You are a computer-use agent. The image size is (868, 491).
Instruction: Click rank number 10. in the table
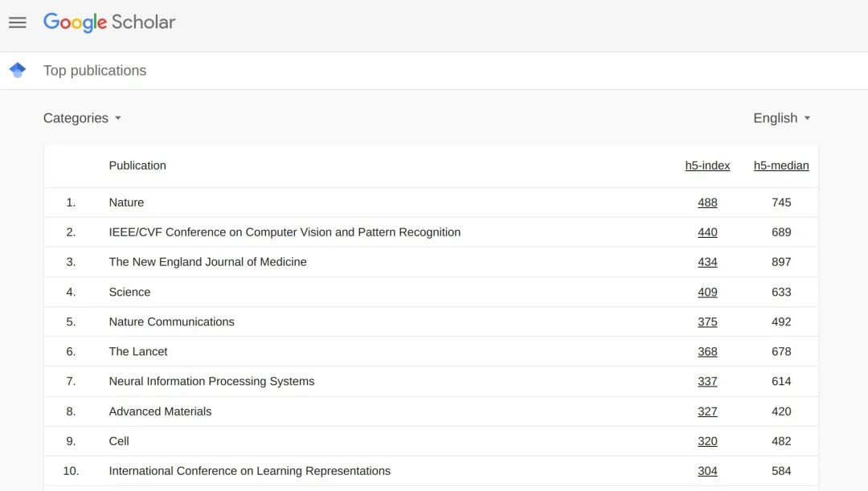tap(71, 471)
